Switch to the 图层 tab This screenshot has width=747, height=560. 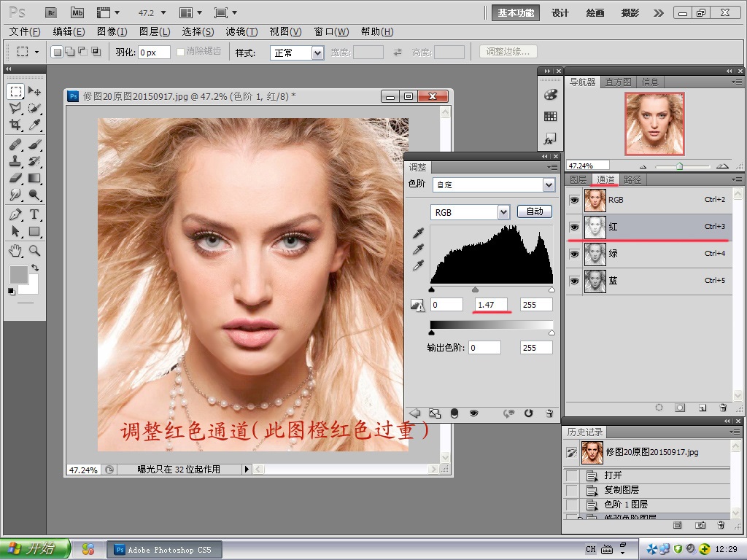click(x=578, y=179)
